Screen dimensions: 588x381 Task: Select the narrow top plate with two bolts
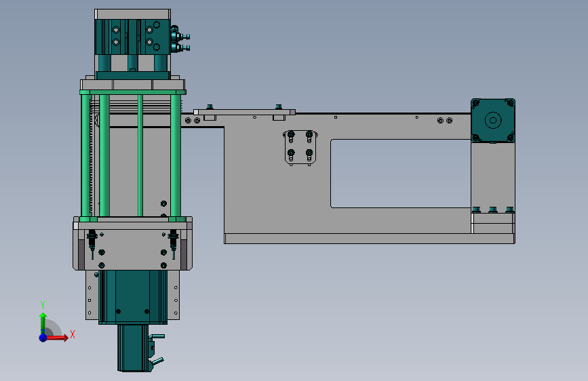[x=244, y=112]
